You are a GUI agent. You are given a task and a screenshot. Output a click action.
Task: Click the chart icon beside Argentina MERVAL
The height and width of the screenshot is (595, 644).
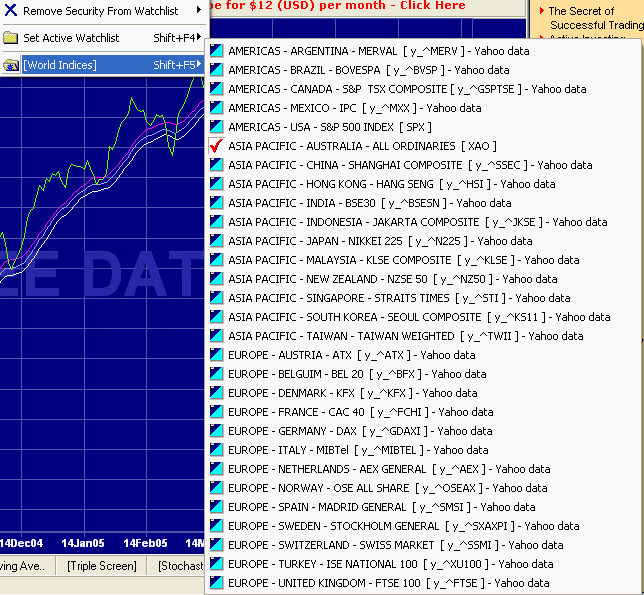[x=216, y=51]
